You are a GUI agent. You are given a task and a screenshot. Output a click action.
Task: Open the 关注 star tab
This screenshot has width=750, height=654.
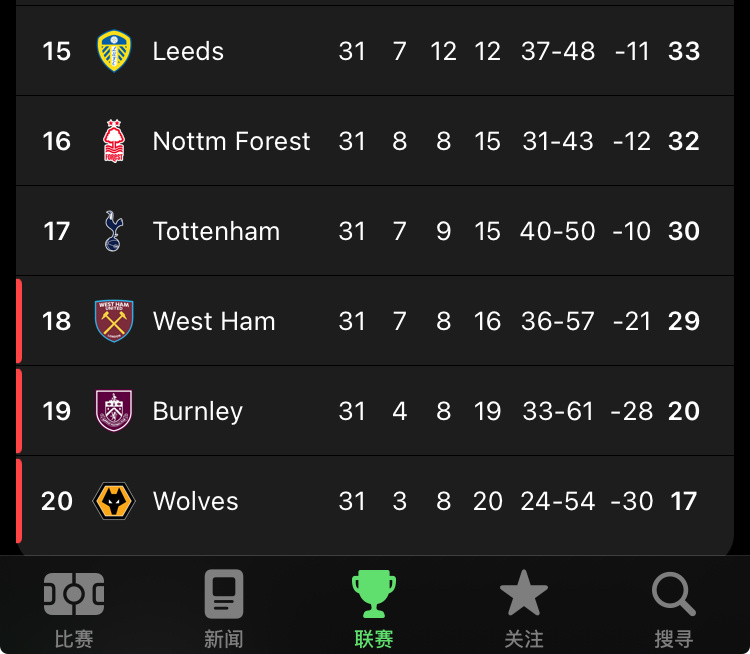pyautogui.click(x=524, y=609)
